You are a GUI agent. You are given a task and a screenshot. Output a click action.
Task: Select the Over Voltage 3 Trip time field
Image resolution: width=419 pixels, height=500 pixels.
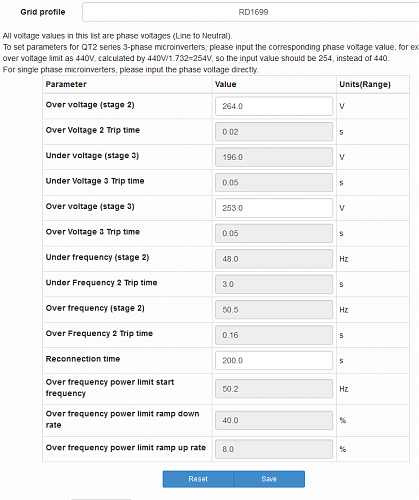click(274, 233)
